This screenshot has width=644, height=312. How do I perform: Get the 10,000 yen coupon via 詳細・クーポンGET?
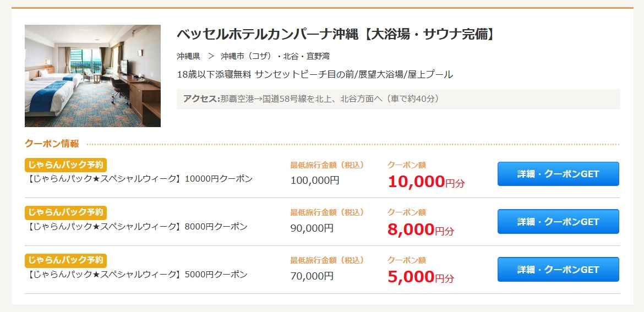558,174
